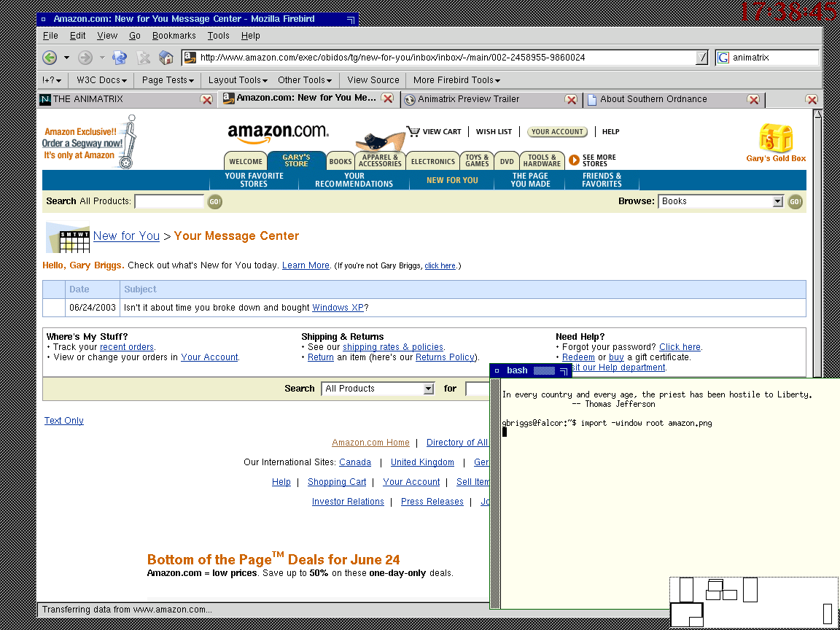Viewport: 840px width, 630px height.
Task: Click the browser URL address field
Action: click(447, 58)
